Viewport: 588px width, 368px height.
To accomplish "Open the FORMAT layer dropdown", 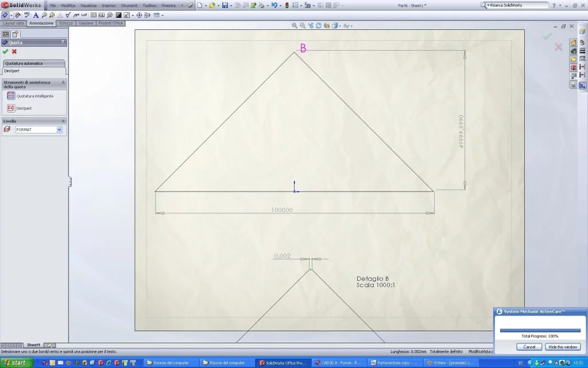I will (x=59, y=129).
